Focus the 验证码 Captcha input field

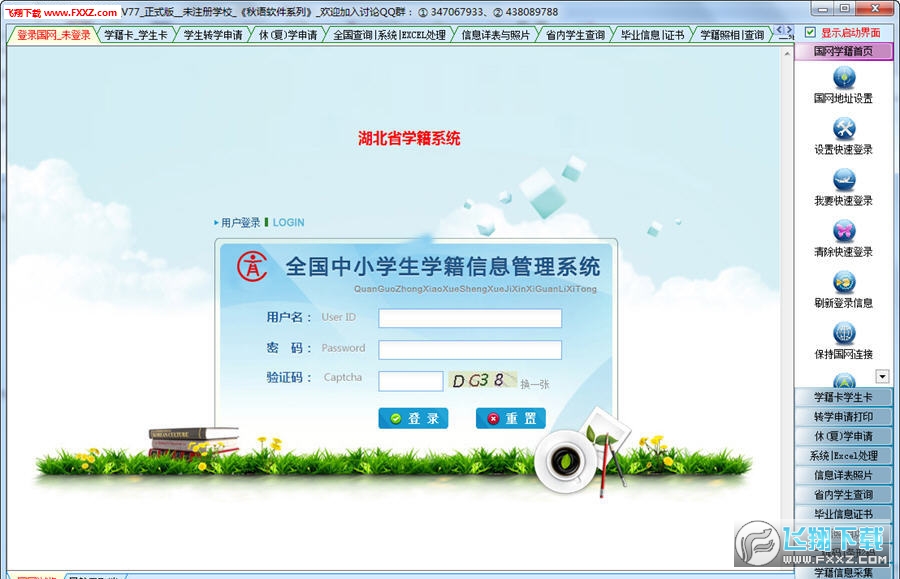point(411,381)
